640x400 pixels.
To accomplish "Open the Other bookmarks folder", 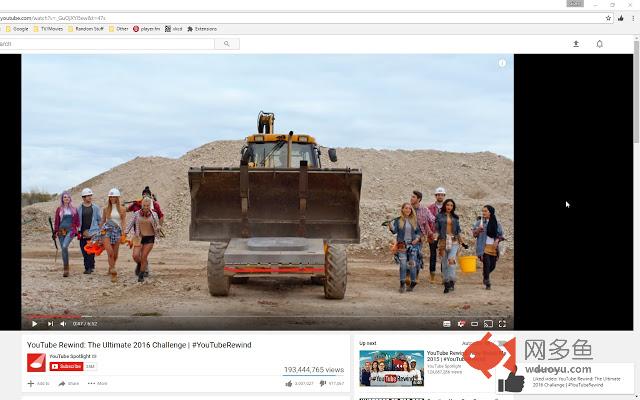I will [119, 29].
